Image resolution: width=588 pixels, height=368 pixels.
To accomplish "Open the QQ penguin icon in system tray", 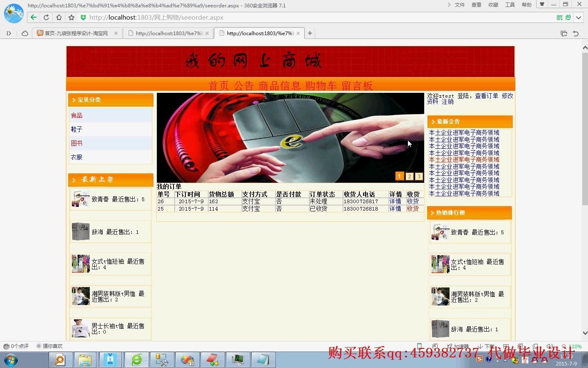I will (x=535, y=361).
